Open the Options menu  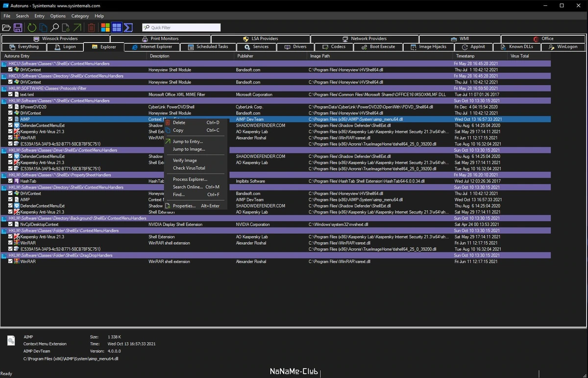point(58,16)
